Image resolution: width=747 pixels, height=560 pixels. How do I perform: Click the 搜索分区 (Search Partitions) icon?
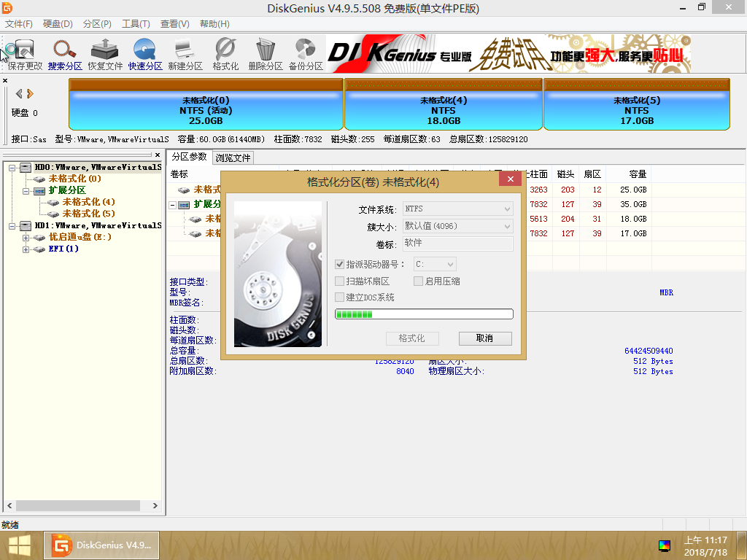(65, 54)
